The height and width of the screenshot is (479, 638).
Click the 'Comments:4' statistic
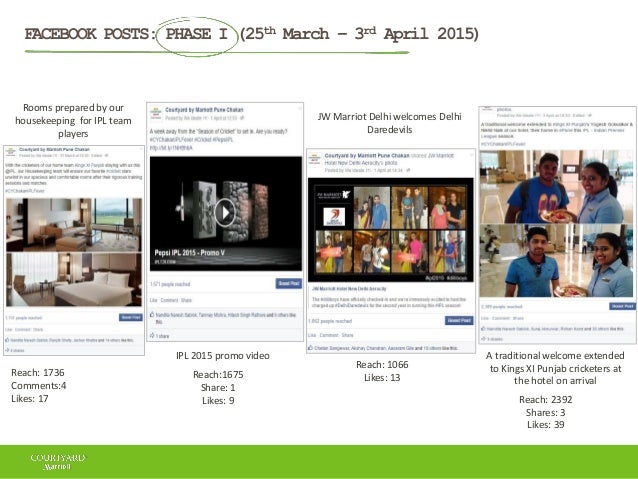(x=39, y=385)
